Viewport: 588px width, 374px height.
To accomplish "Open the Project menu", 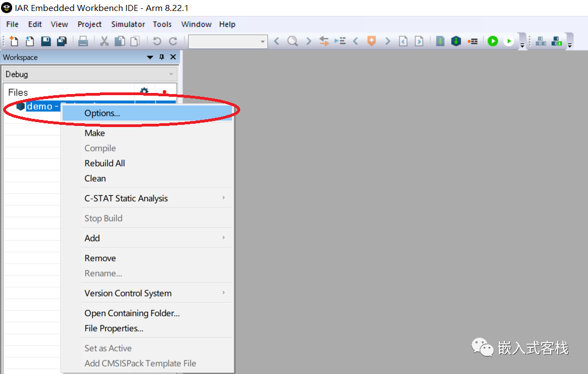I will 89,24.
